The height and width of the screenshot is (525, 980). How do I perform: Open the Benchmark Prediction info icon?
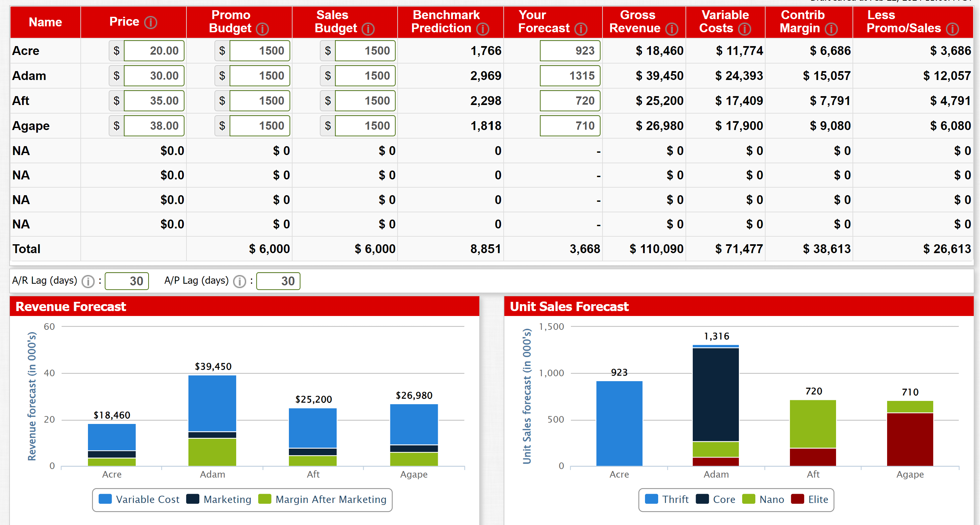point(482,29)
